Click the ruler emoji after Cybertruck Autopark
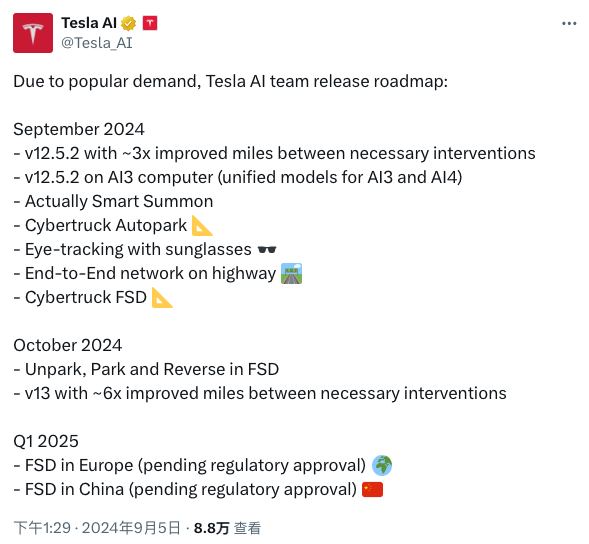589x544 pixels. [x=202, y=225]
